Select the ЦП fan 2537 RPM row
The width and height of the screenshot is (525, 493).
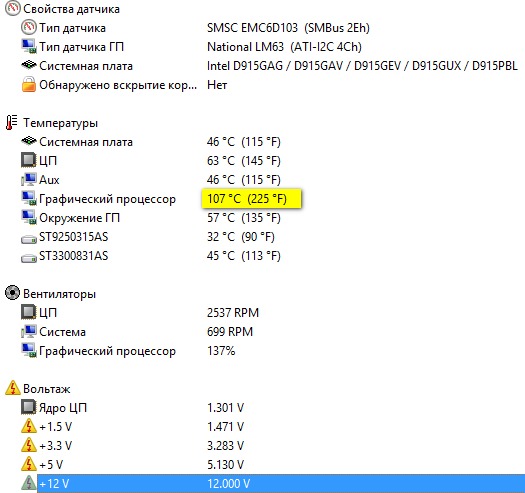coord(262,312)
